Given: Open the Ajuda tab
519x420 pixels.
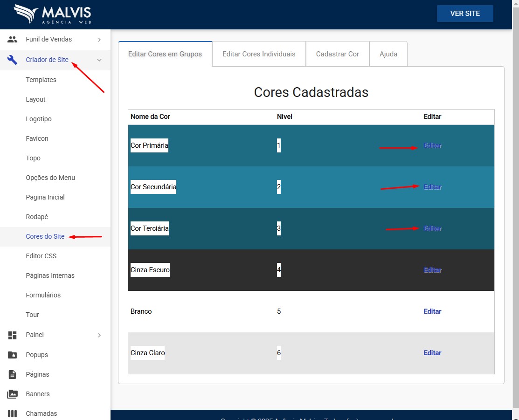Looking at the screenshot, I should coord(388,54).
